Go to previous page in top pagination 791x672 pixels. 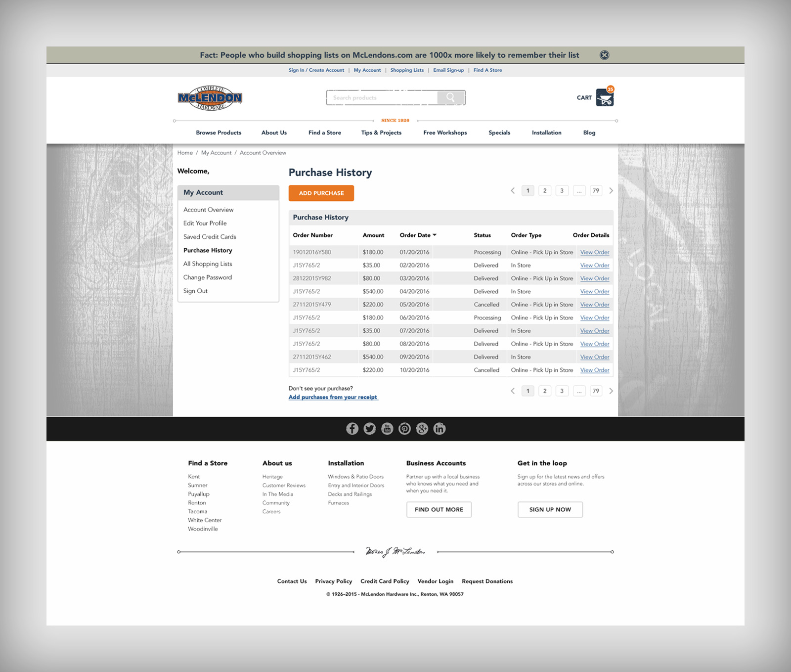pos(513,190)
